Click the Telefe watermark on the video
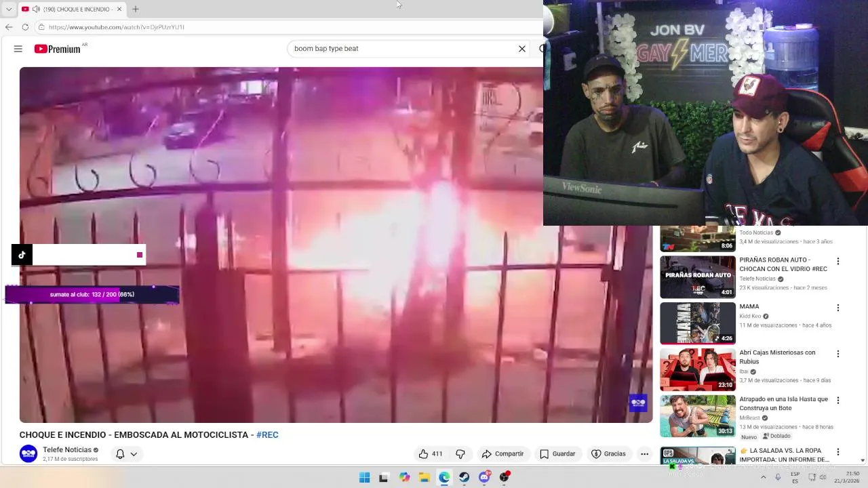This screenshot has width=868, height=488. (639, 403)
